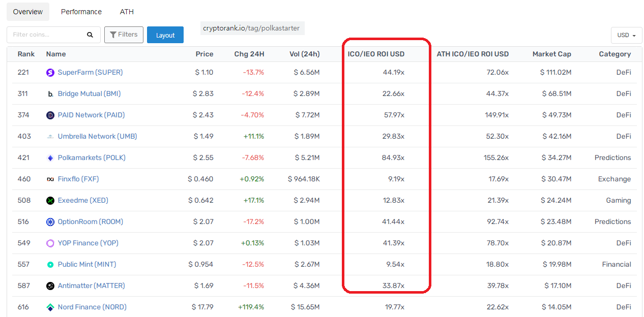Click the Bridge Mutual logo icon
The width and height of the screenshot is (644, 317).
click(x=50, y=94)
